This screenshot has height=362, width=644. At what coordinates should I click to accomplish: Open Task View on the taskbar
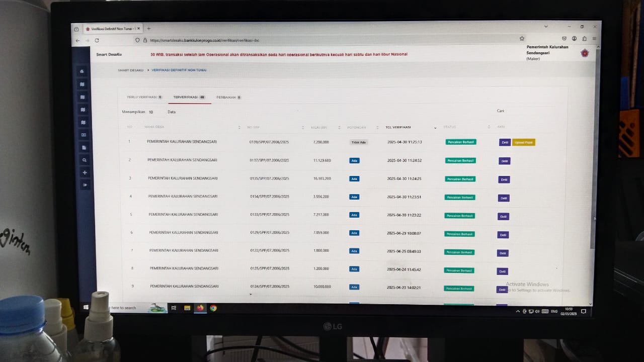[174, 308]
